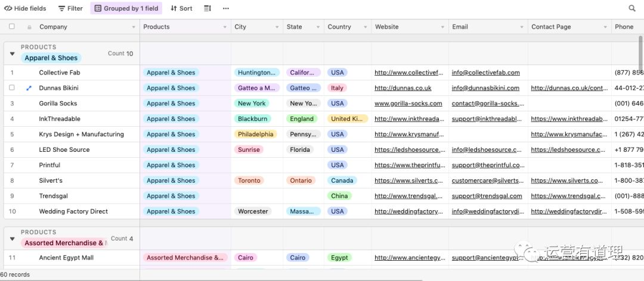Image resolution: width=644 pixels, height=281 pixels.
Task: Select the Gorilla Socks company cell
Action: point(58,104)
